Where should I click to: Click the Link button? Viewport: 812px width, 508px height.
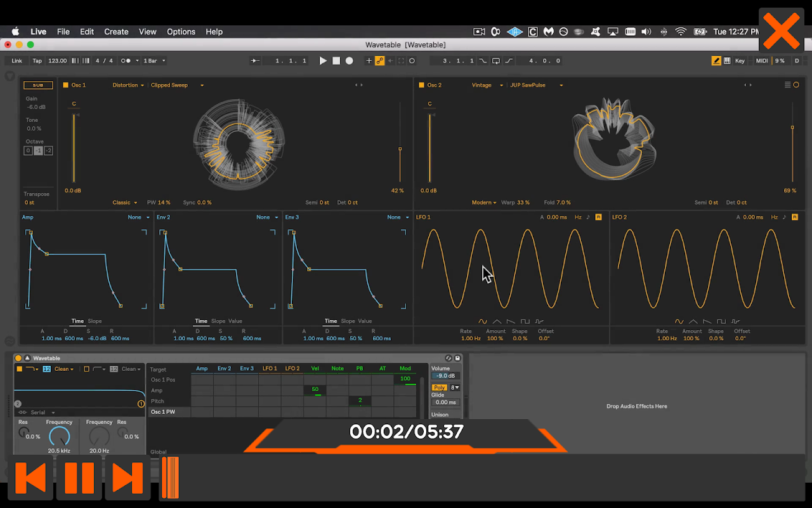(x=16, y=61)
